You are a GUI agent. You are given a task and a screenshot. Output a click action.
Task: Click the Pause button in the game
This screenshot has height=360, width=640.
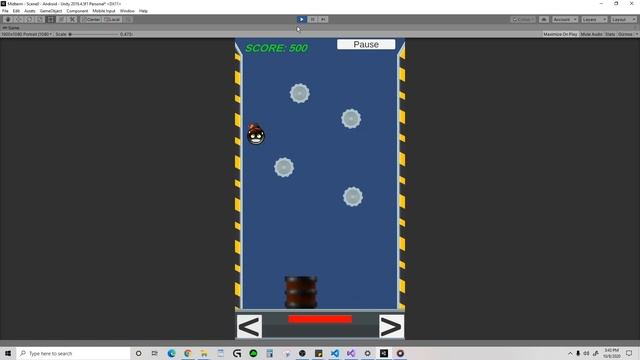tap(366, 44)
